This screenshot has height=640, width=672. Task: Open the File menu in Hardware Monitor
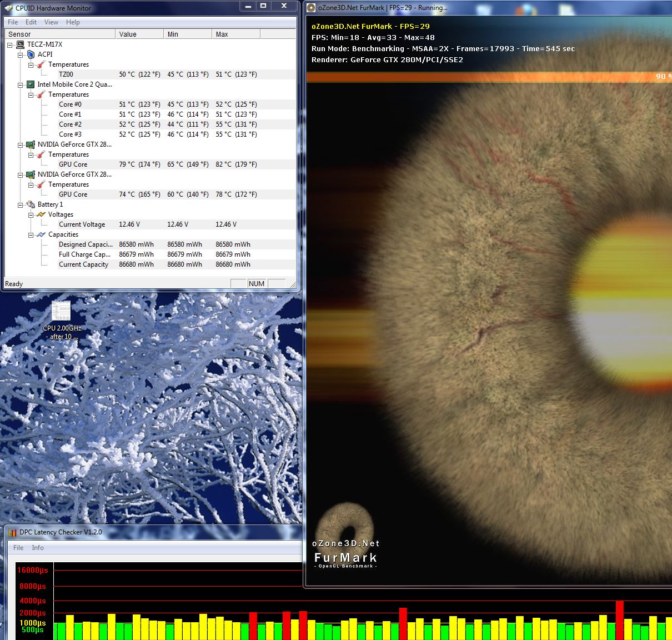[13, 22]
